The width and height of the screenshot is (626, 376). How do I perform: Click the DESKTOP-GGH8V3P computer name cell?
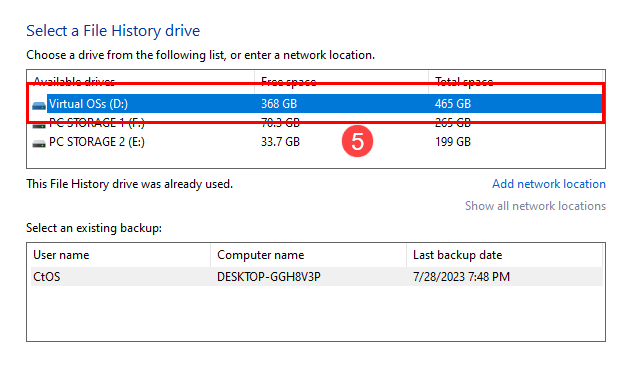[x=269, y=277]
